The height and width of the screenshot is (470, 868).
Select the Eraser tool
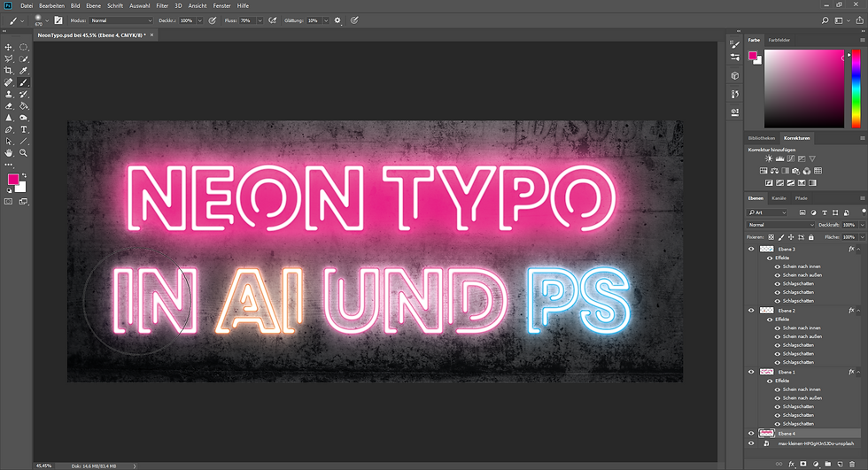click(8, 106)
